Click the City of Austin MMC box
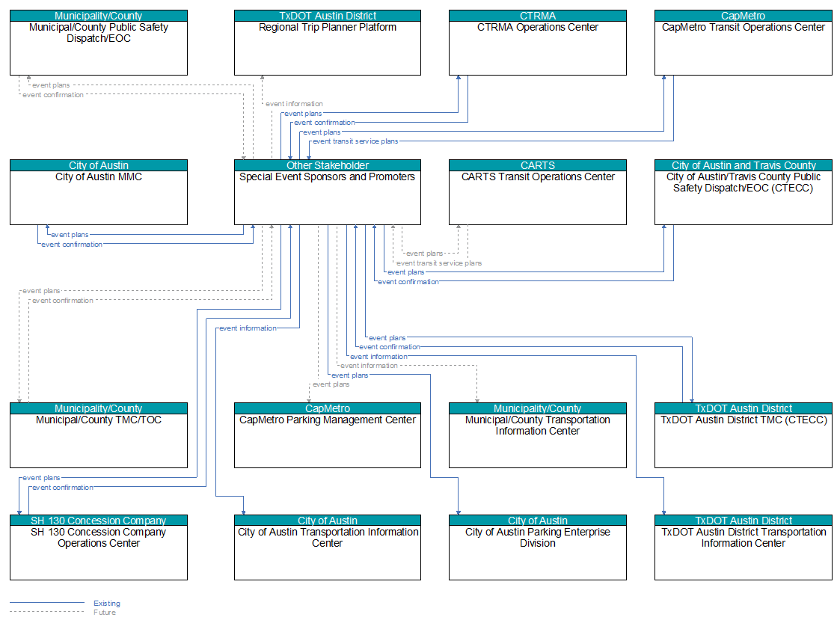The width and height of the screenshot is (840, 626). coord(99,192)
